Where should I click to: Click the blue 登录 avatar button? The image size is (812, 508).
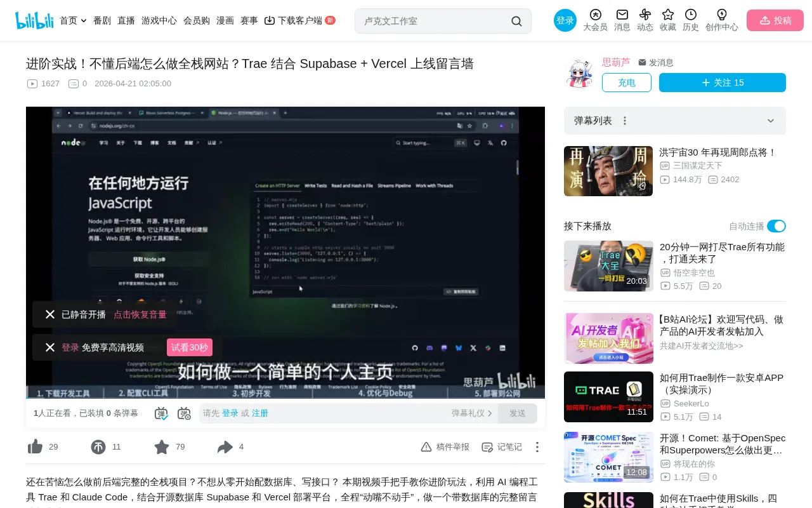click(x=565, y=20)
